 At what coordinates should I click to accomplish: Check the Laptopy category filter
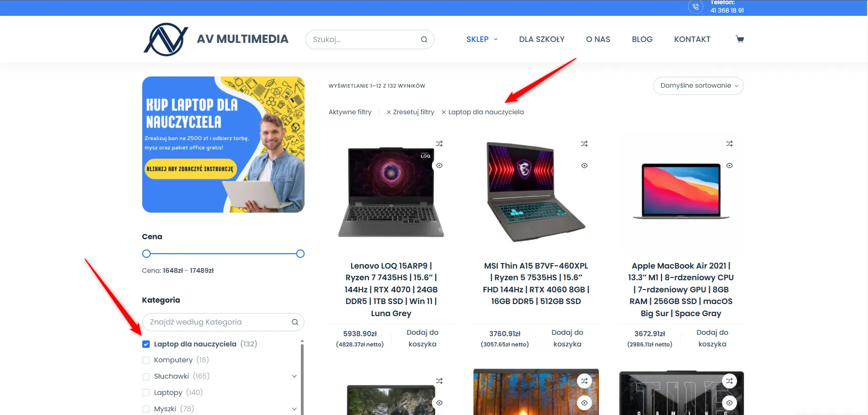(146, 393)
